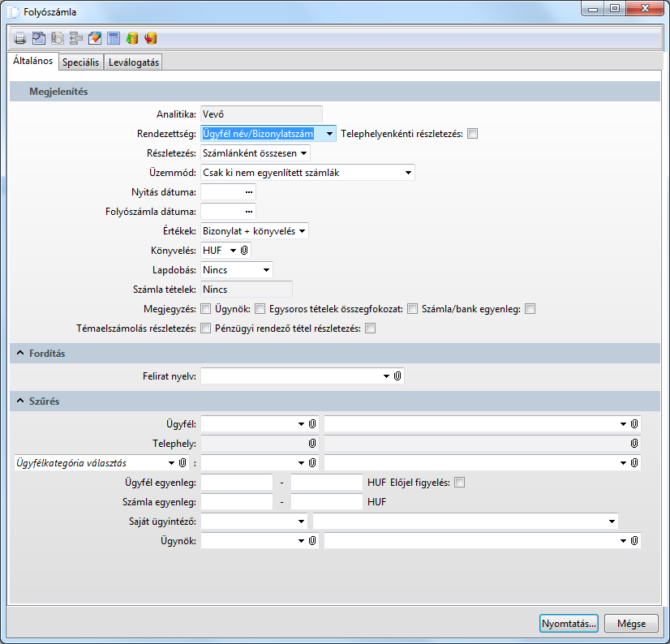Click the Mégse button
Viewport: 670px width, 644px height.
631,623
